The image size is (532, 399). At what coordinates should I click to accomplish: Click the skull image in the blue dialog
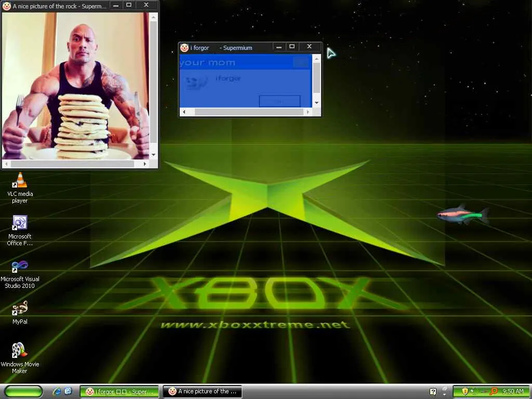pos(196,83)
